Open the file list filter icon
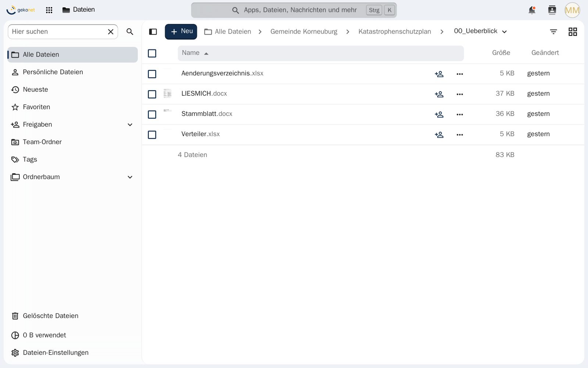The image size is (588, 368). click(553, 32)
